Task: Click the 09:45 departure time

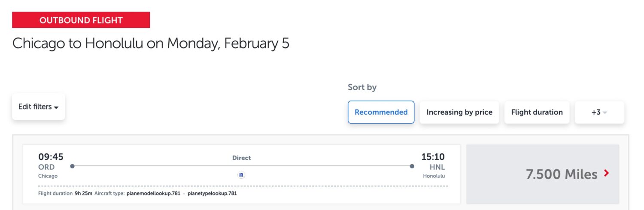Action: pos(51,157)
